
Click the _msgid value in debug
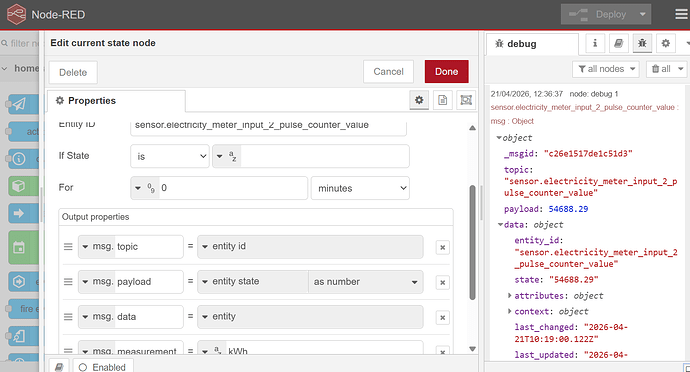588,154
